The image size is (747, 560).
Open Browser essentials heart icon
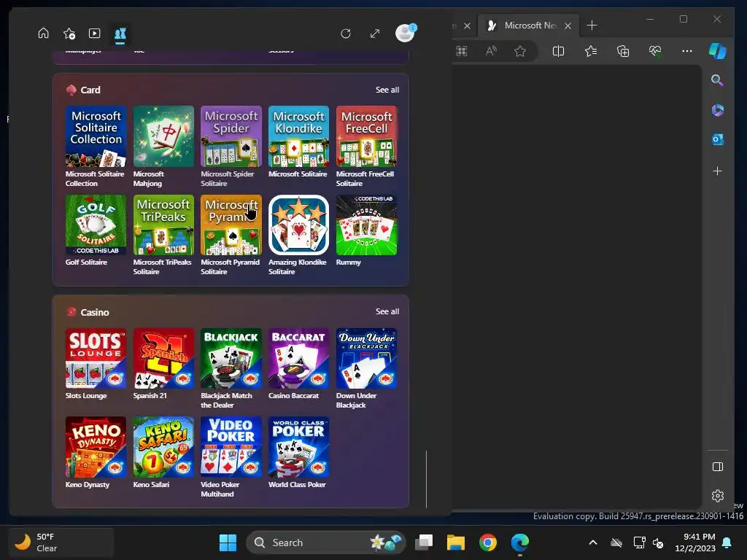point(655,51)
